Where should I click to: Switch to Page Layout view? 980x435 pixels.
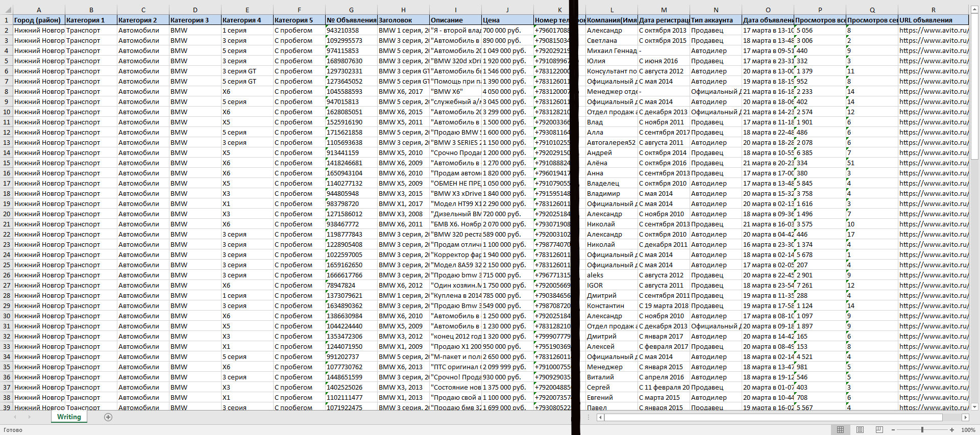tap(860, 429)
